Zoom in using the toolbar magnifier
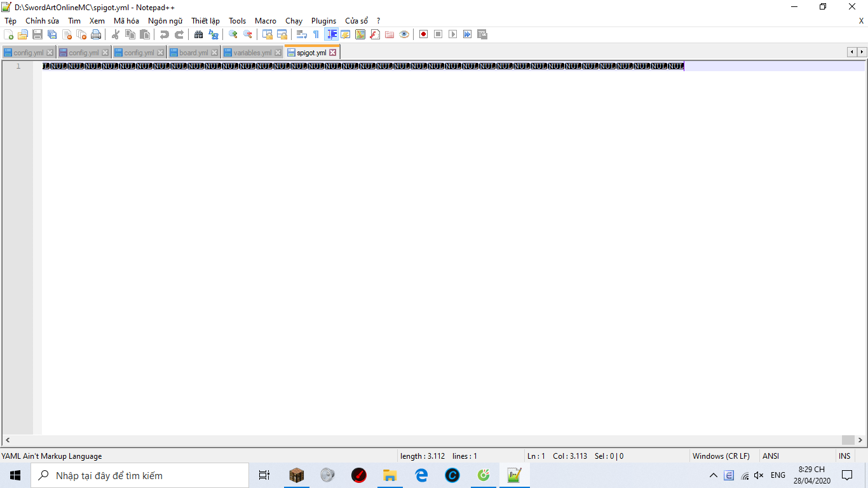 [233, 34]
